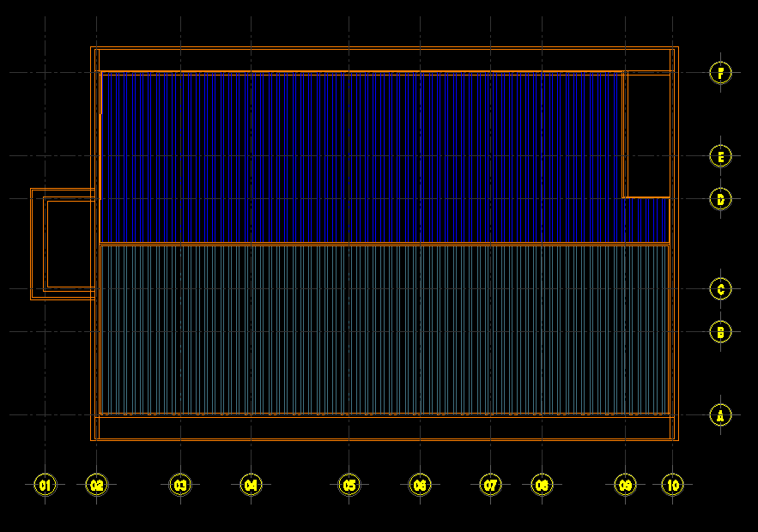Select the blue hatched upper roof area
The width and height of the screenshot is (758, 532).
pyautogui.click(x=361, y=158)
